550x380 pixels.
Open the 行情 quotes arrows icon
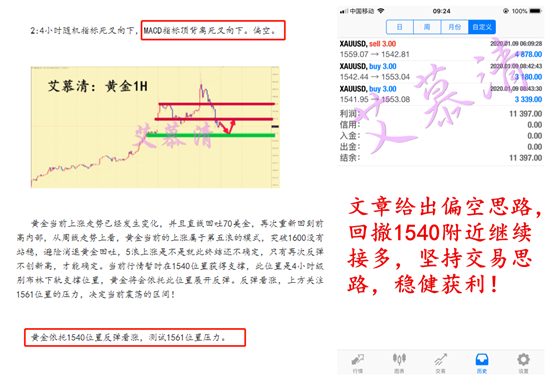click(x=357, y=360)
